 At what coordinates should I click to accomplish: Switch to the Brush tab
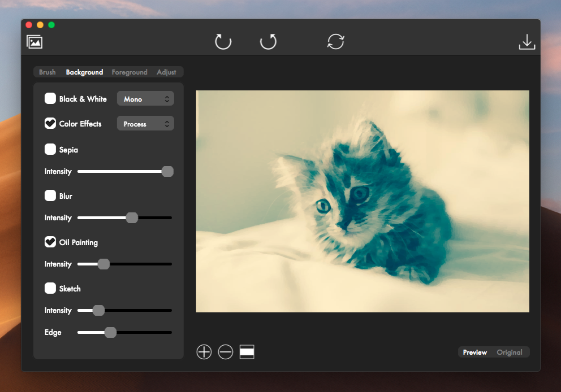(x=48, y=72)
